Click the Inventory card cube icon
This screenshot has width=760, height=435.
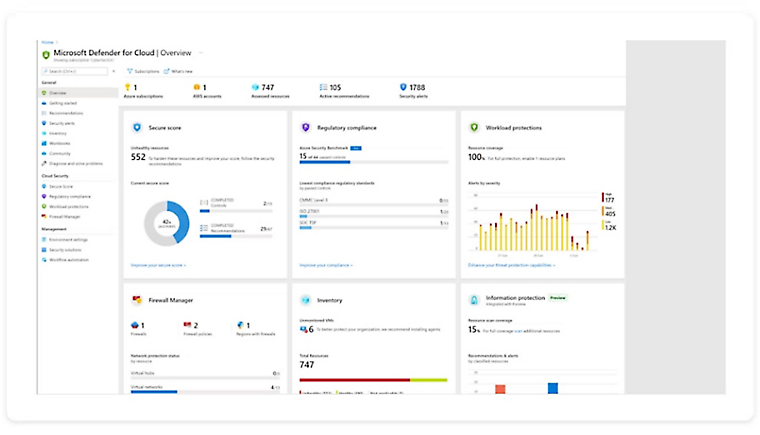coord(305,299)
